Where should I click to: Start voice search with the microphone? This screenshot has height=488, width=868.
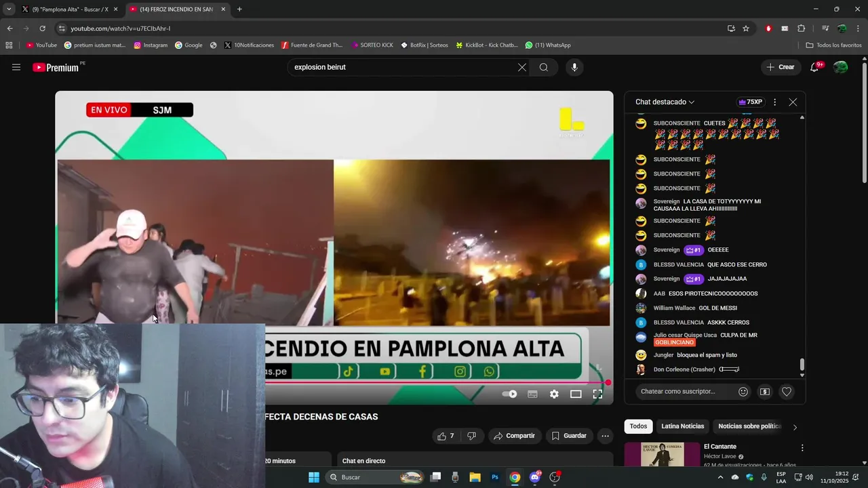574,67
